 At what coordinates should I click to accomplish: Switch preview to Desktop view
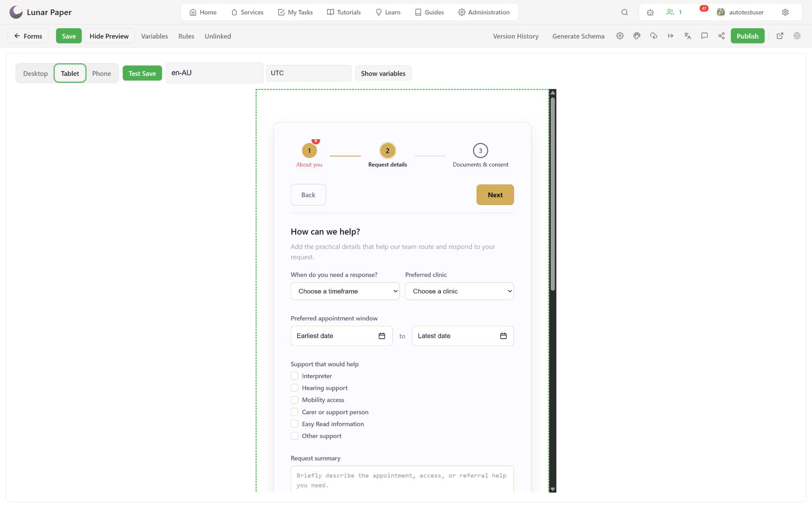[35, 73]
